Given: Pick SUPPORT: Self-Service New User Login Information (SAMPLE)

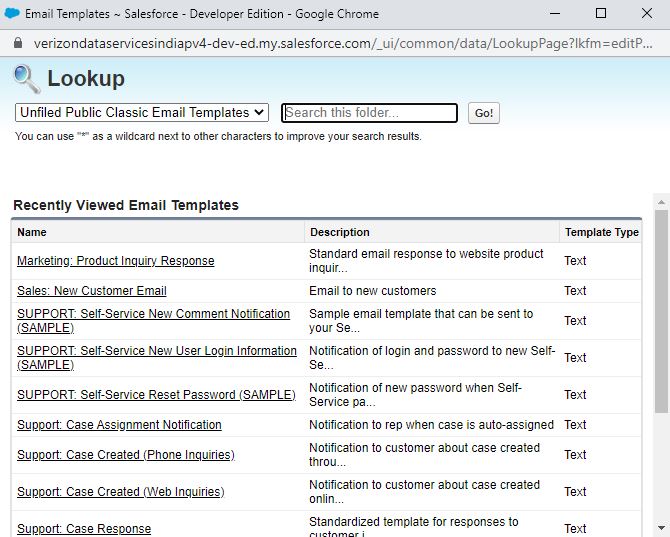Looking at the screenshot, I should click(157, 358).
